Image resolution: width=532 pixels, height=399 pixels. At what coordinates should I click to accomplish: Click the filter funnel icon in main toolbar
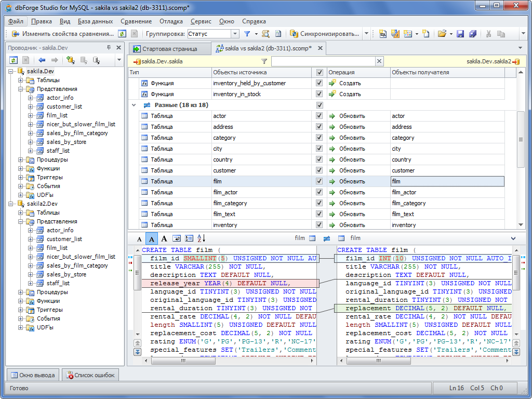point(247,34)
